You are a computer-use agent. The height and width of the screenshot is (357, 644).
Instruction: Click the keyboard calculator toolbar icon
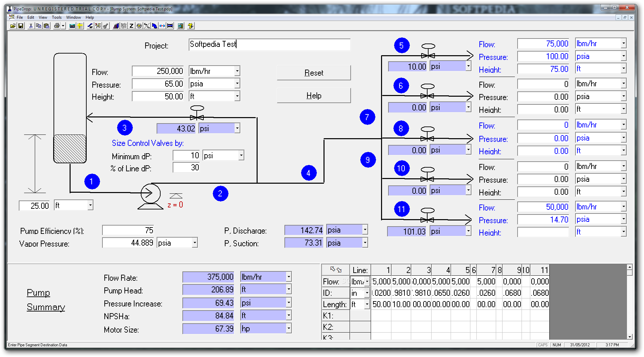72,26
